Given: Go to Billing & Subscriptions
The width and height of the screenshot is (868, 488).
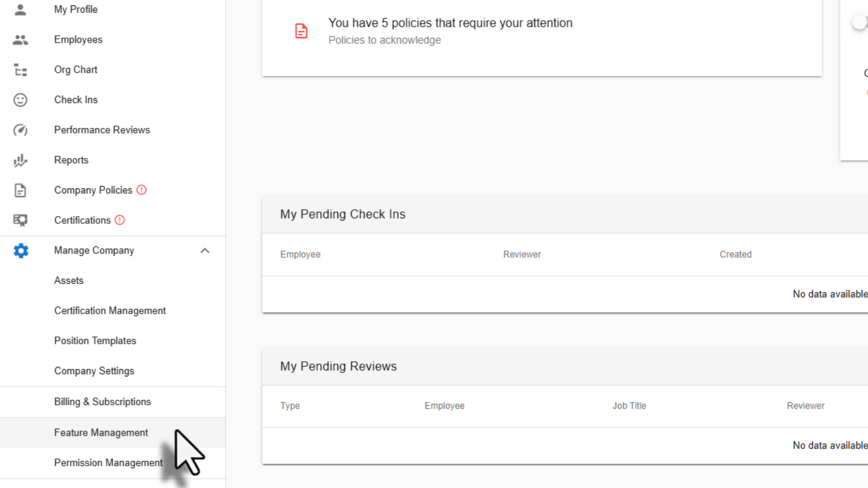Looking at the screenshot, I should coord(102,402).
